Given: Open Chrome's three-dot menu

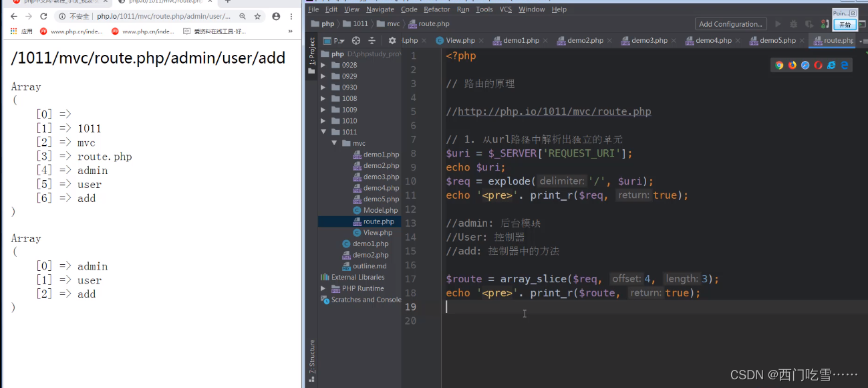Looking at the screenshot, I should click(291, 16).
